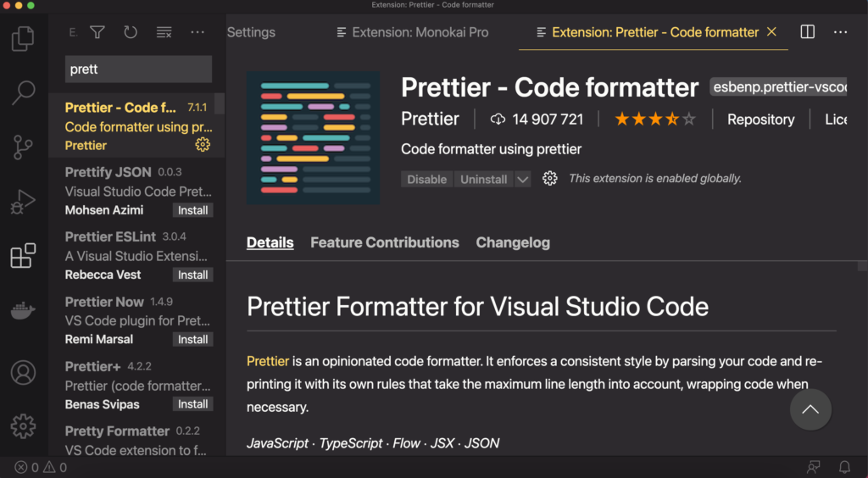Open the Explorer view in activity bar
The height and width of the screenshot is (478, 868).
[x=23, y=39]
